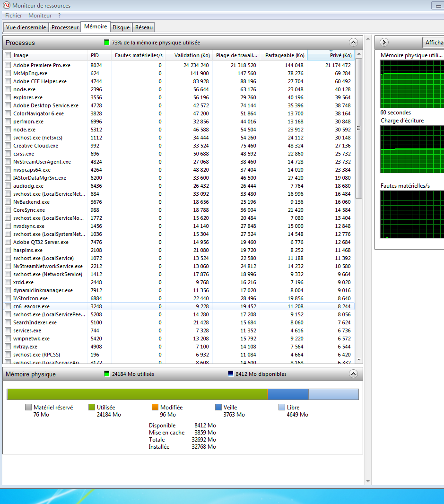Sort by the Privé (Ko) column header
The image size is (444, 504).
[x=331, y=55]
